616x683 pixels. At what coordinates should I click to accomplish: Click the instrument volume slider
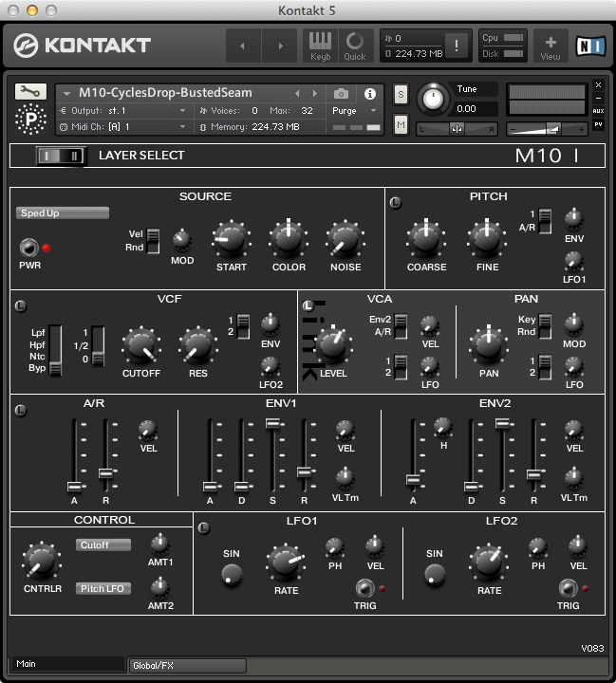[x=547, y=129]
